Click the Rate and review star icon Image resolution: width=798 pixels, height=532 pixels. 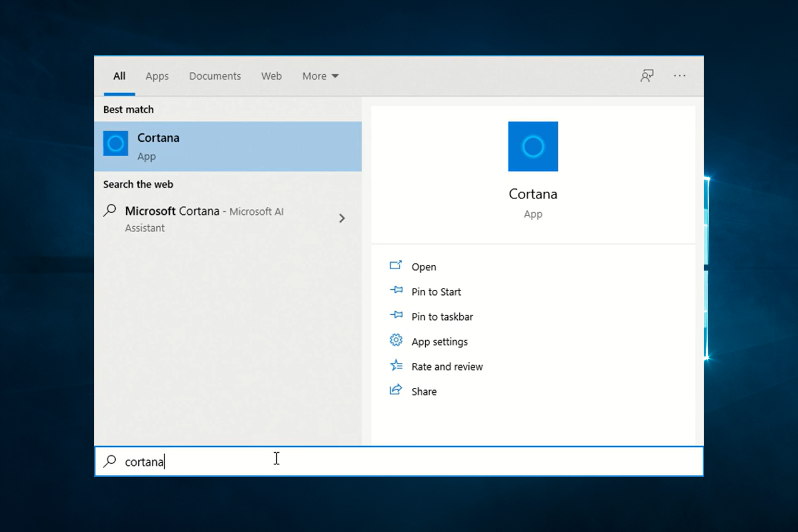(396, 365)
